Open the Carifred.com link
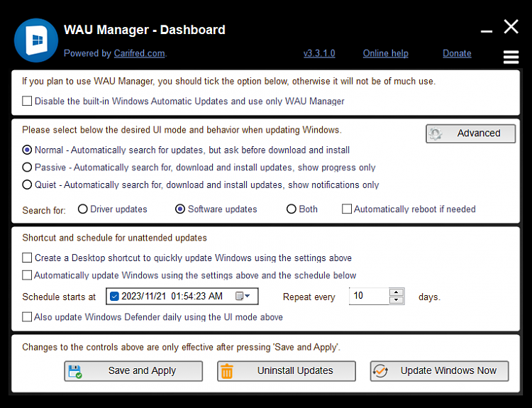Image resolution: width=532 pixels, height=408 pixels. point(140,54)
